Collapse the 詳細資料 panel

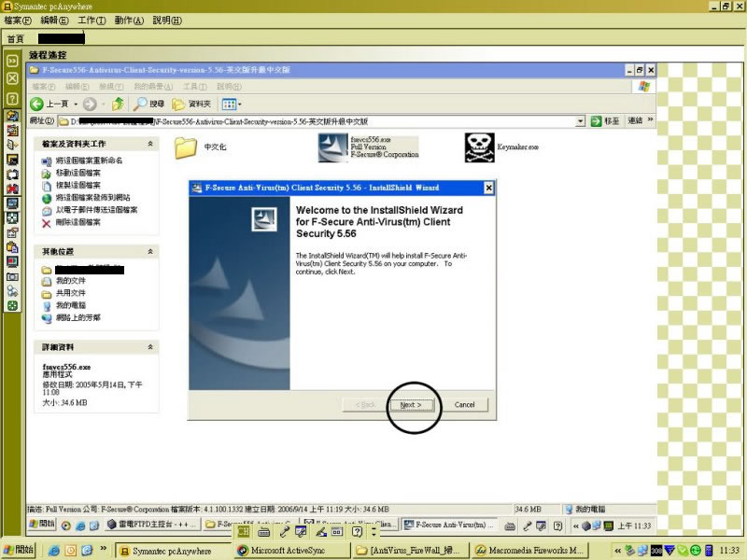pos(150,347)
